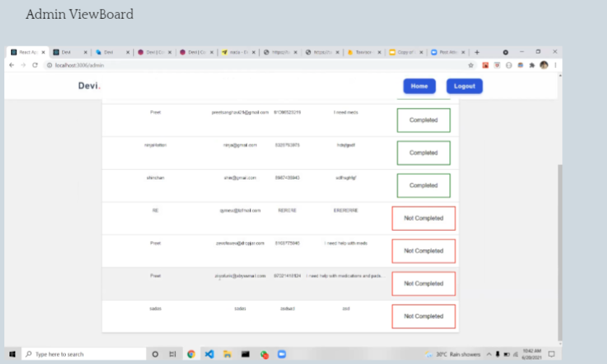Screen dimensions: 607x364
Task: Bookmark page with the star icon
Action: pyautogui.click(x=471, y=65)
